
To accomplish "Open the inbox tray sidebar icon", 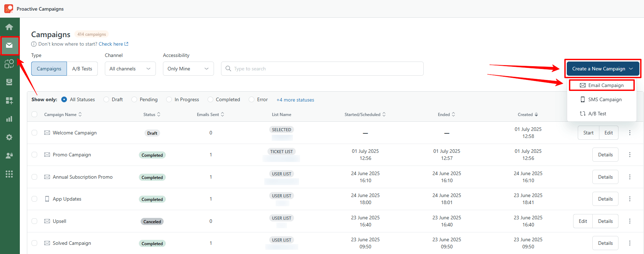I will click(x=9, y=82).
